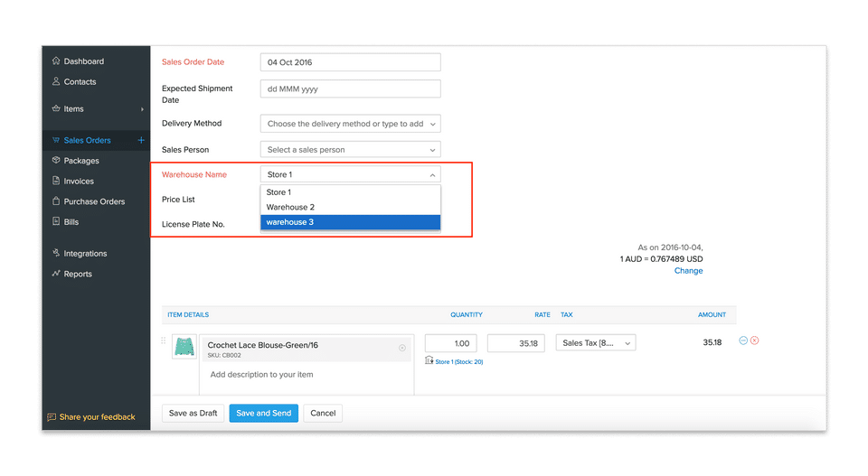Click the Purchase Orders bag icon

(x=56, y=201)
